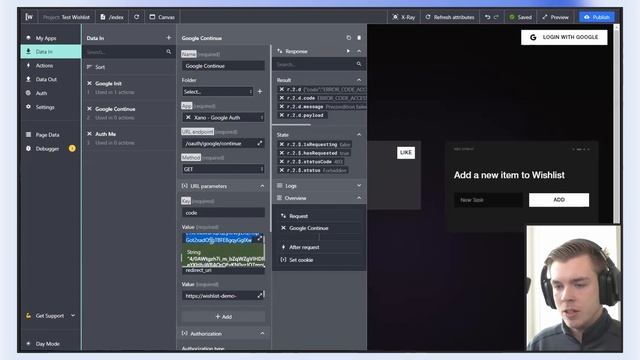Duplicate Google Continue via copy icon
Image resolution: width=640 pixels, height=360 pixels.
349,38
